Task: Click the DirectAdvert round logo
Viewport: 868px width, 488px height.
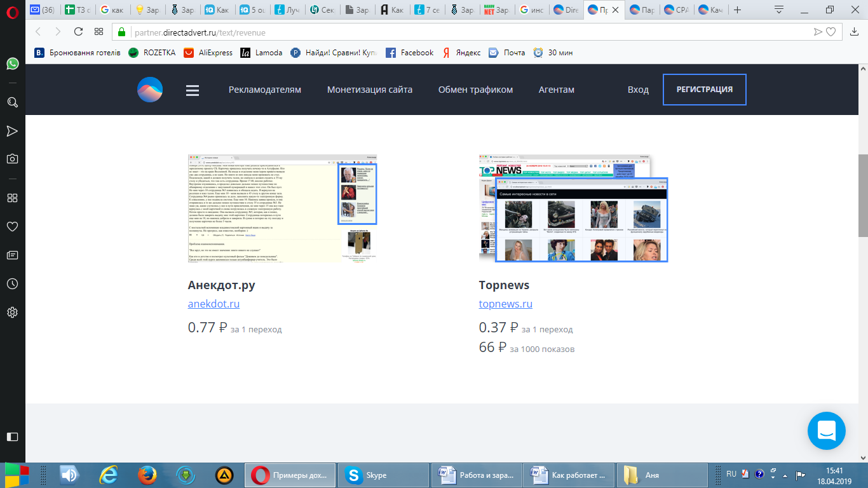Action: coord(150,90)
